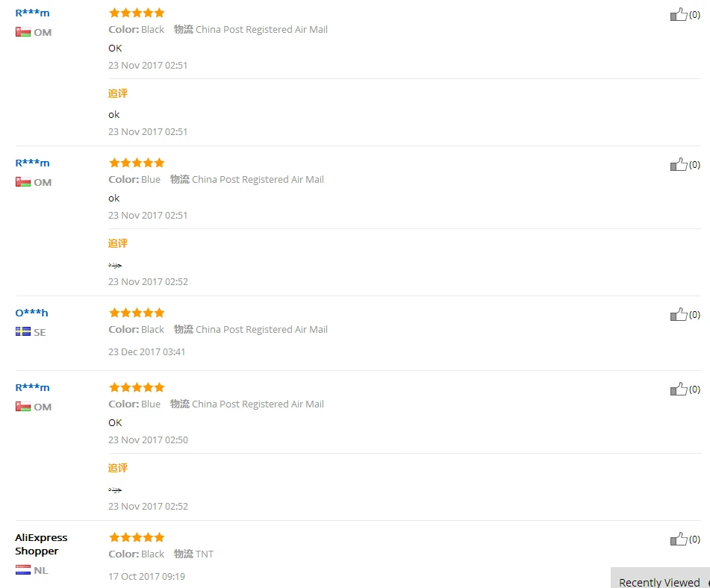Click Oman flag under the first R***m
Image resolution: width=710 pixels, height=588 pixels.
coord(22,32)
